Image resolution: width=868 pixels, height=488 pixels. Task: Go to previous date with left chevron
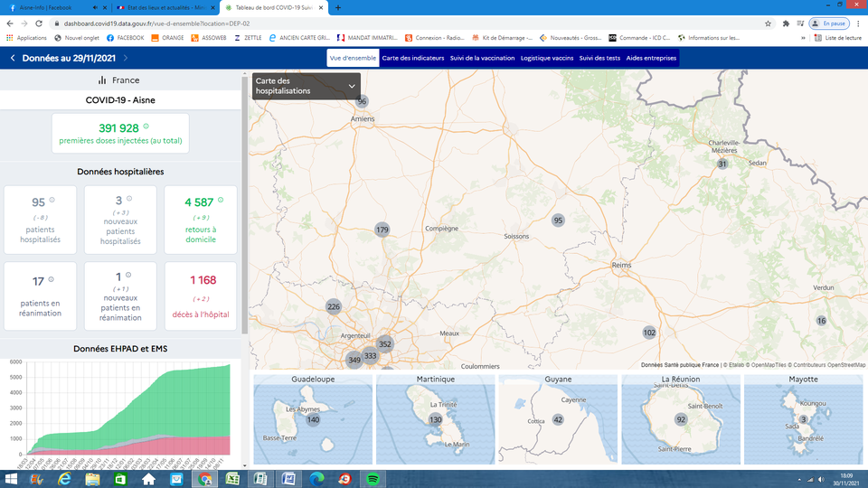(x=13, y=58)
